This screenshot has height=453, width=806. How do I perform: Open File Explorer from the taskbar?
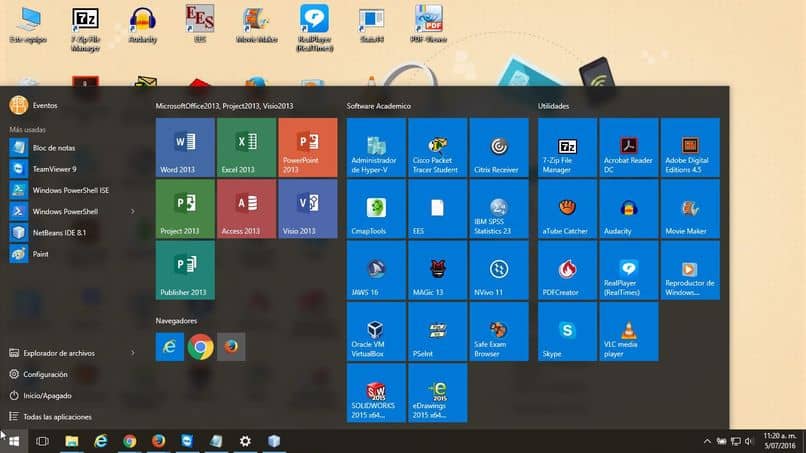(71, 441)
